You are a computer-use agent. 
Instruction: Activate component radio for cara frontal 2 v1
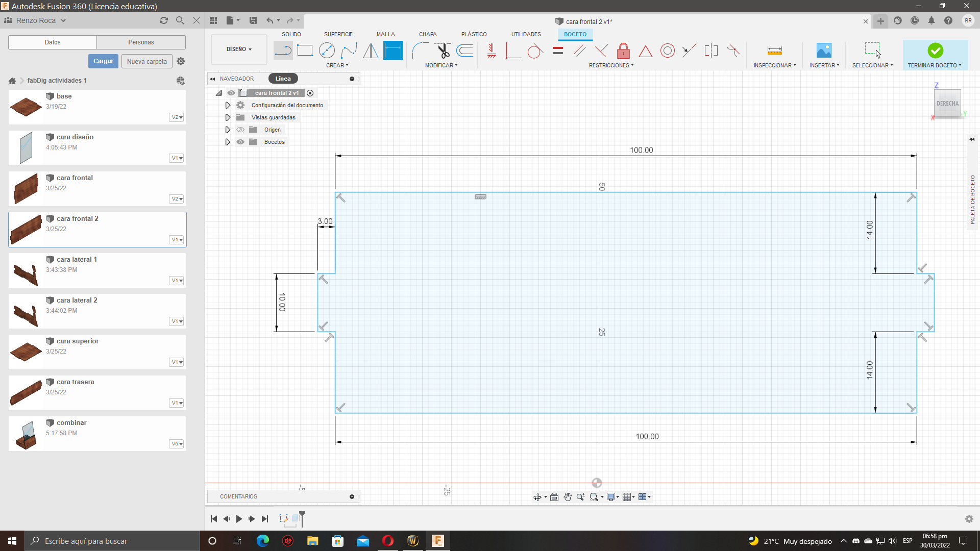[310, 93]
